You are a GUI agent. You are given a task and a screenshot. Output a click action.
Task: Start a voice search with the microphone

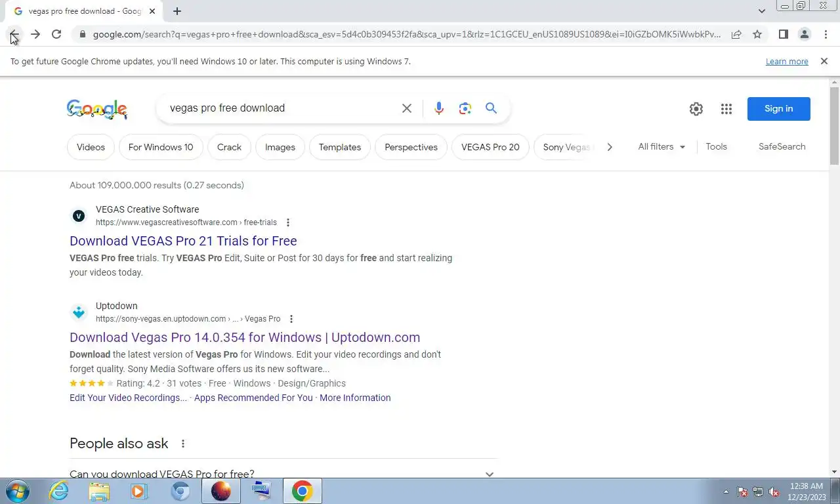pyautogui.click(x=439, y=108)
